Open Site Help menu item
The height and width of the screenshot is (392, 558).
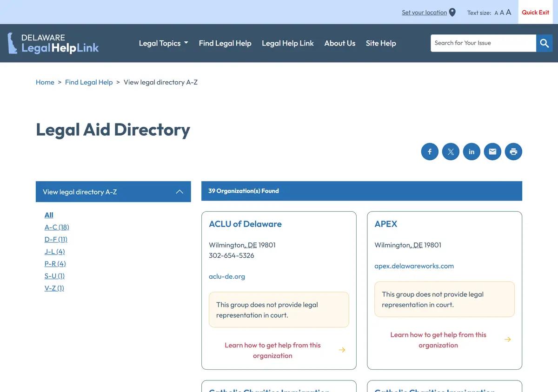point(381,43)
